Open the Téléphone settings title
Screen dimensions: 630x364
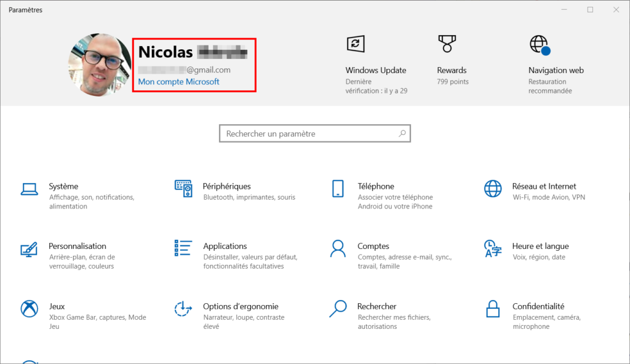pos(376,186)
